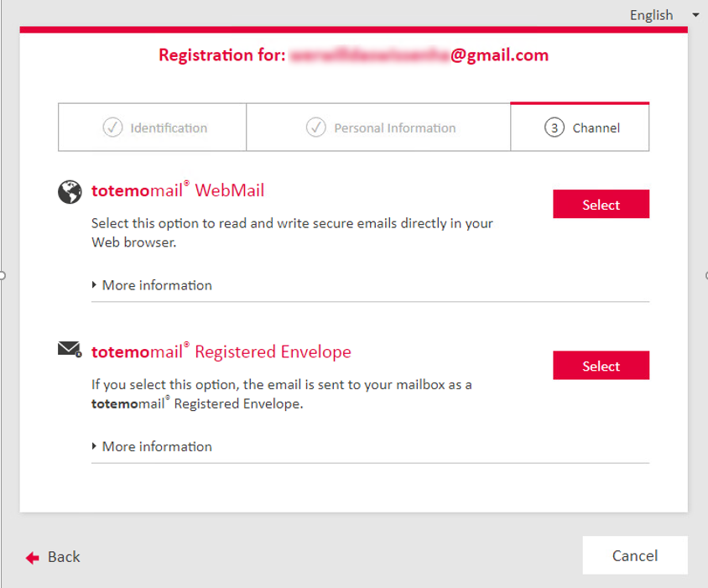Viewport: 708px width, 588px height.
Task: Click the WebMail globe icon
Action: 70,192
